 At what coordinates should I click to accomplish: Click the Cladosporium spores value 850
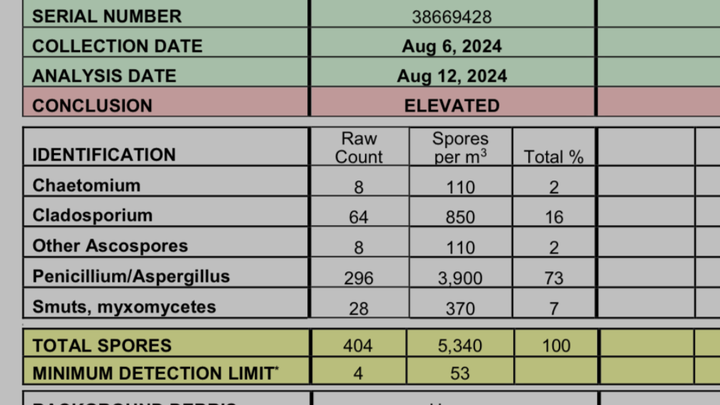tap(460, 217)
